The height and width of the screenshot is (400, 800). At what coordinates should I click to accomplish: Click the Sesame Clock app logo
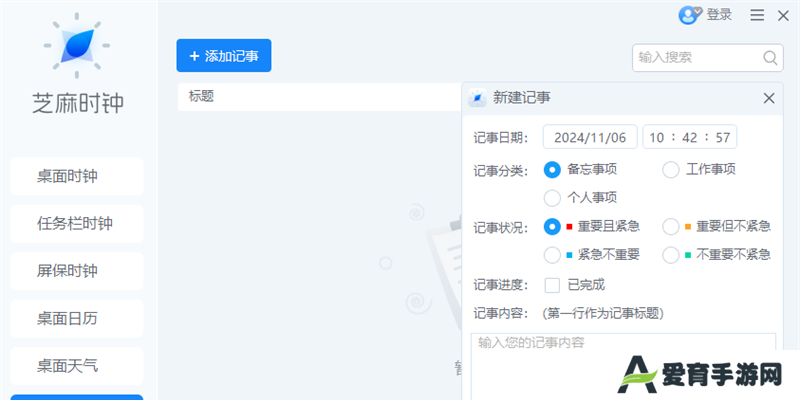[x=77, y=45]
